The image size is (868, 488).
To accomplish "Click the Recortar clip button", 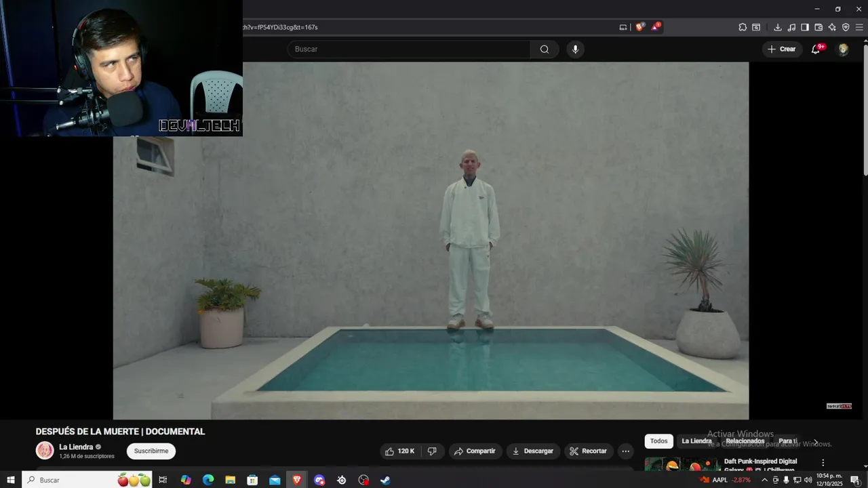I will (589, 451).
